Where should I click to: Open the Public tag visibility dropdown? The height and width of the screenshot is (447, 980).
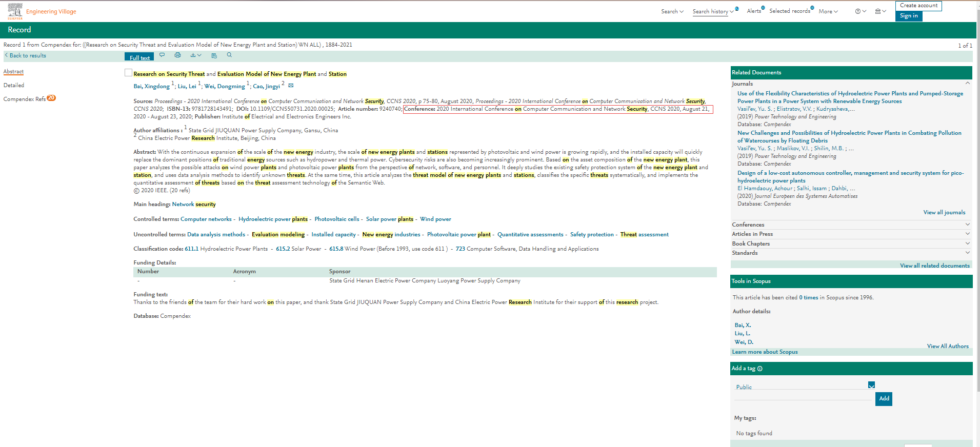click(x=871, y=385)
